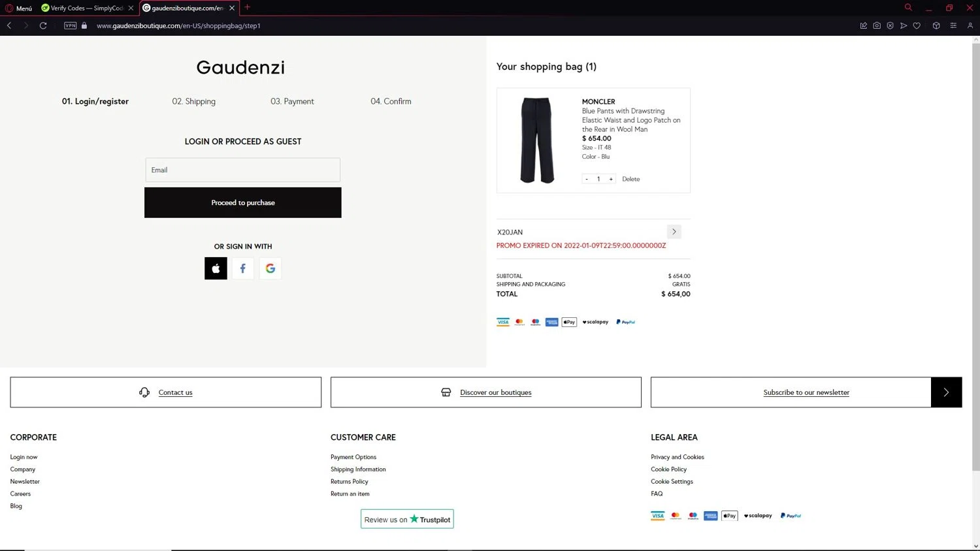Switch to Verify Codes — SimplyCodes tab
The height and width of the screenshot is (551, 980).
pos(87,8)
